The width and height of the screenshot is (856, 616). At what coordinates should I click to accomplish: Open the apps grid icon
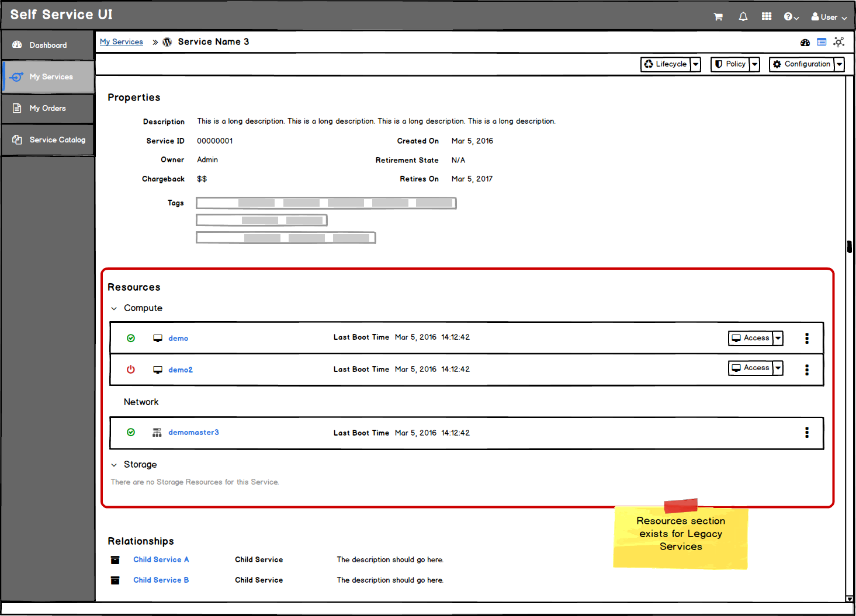tap(767, 16)
